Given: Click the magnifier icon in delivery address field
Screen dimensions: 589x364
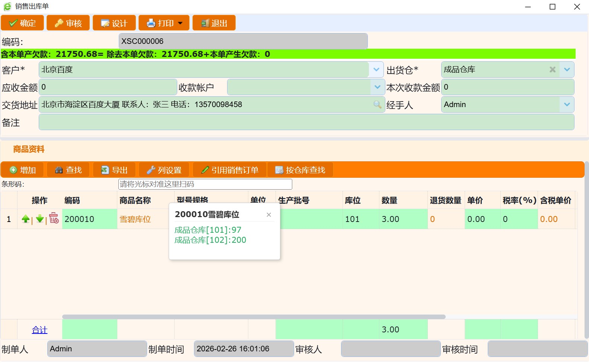Looking at the screenshot, I should pos(377,104).
